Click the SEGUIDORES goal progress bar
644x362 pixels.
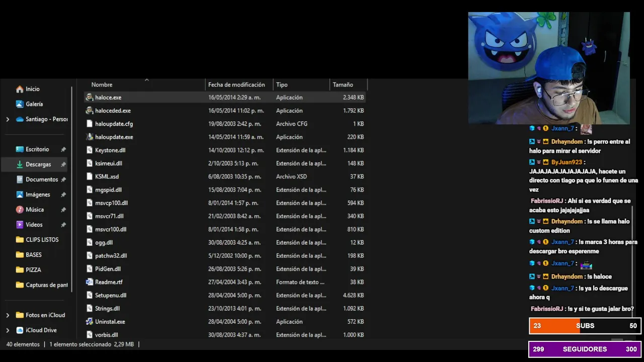[x=585, y=349]
